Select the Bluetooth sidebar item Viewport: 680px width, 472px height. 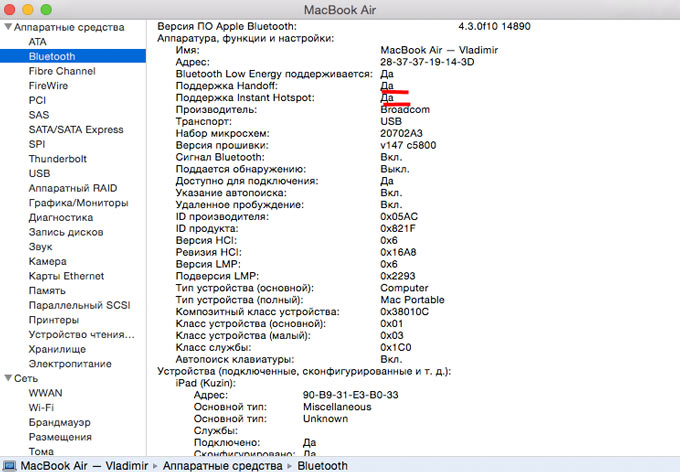coord(73,56)
